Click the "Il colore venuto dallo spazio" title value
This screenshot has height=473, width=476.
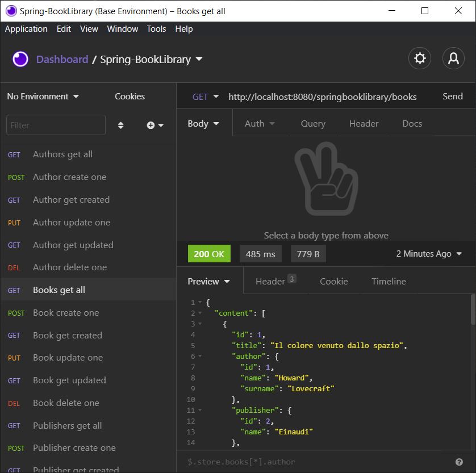pyautogui.click(x=337, y=346)
